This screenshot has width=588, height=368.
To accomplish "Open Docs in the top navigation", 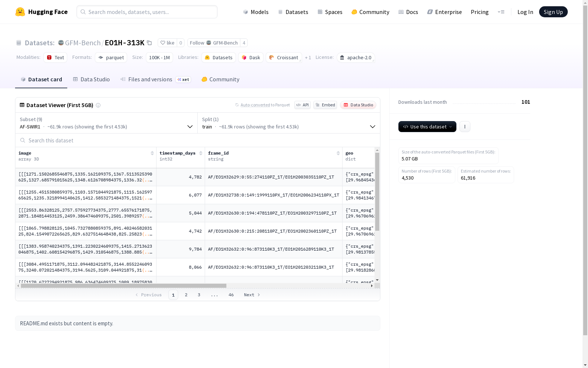I will tap(408, 12).
